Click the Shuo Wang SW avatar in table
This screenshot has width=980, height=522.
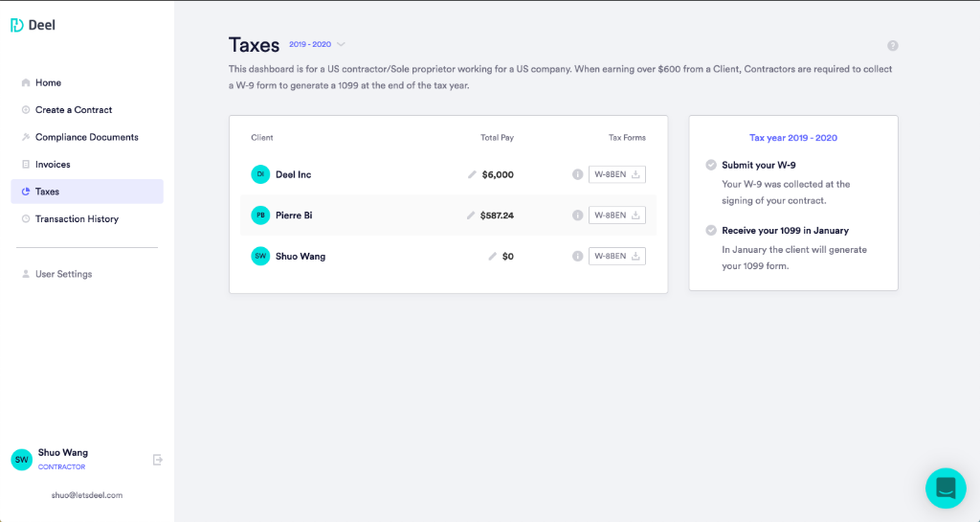pyautogui.click(x=260, y=257)
